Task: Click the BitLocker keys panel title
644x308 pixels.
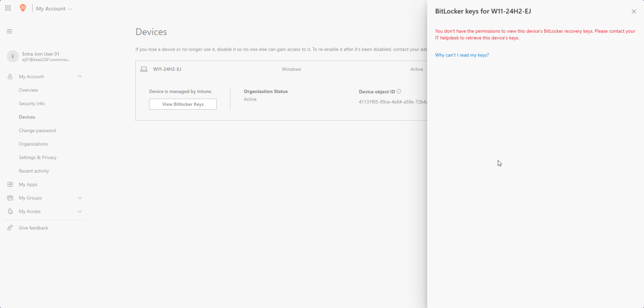Action: pyautogui.click(x=483, y=11)
